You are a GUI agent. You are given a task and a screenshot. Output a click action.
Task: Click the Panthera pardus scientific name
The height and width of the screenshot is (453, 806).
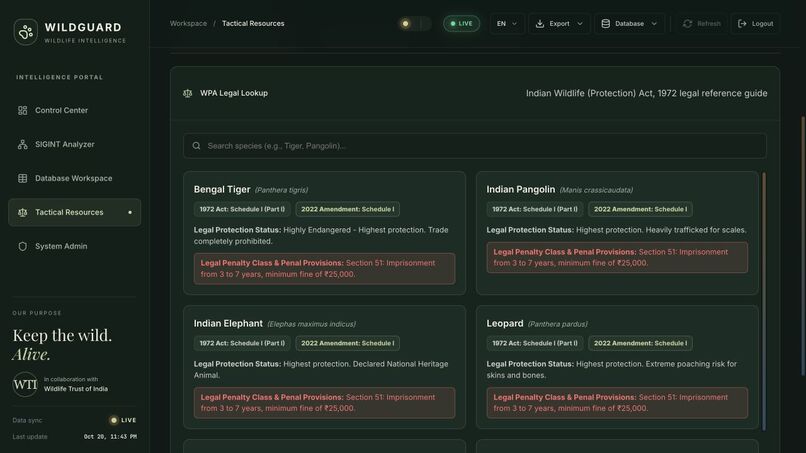558,324
